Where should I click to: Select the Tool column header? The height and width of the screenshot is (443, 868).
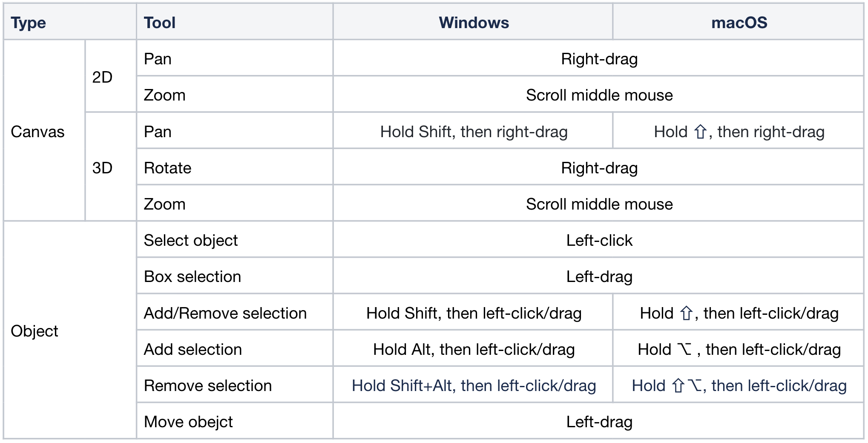160,23
